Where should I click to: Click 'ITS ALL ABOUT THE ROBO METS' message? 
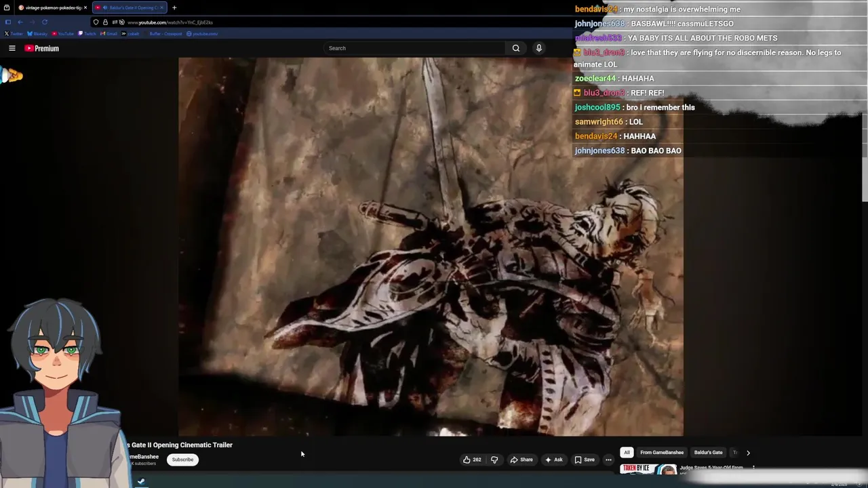click(675, 38)
